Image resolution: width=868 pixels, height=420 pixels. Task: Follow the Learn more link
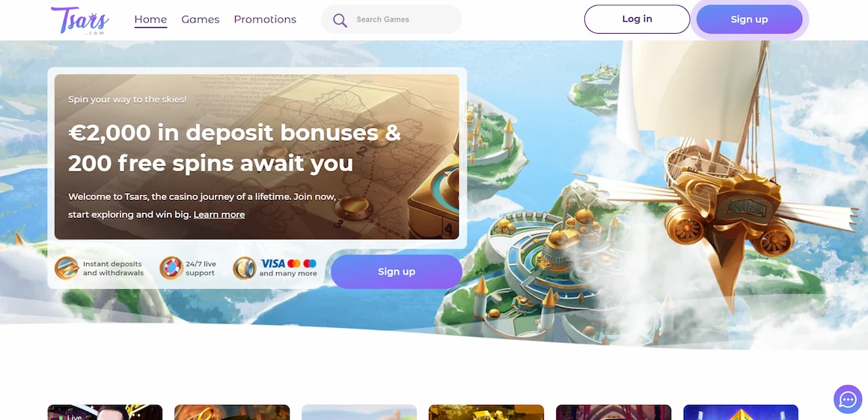[x=219, y=214]
